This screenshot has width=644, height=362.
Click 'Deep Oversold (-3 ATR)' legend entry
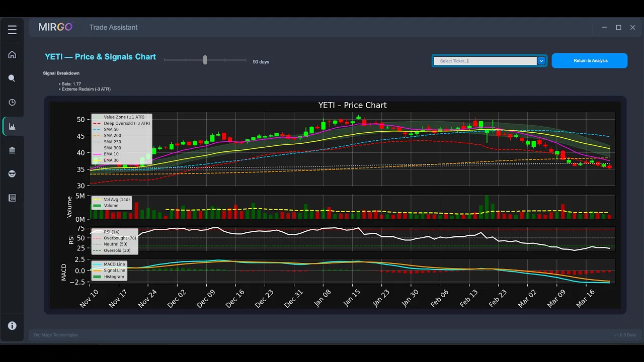pyautogui.click(x=121, y=123)
